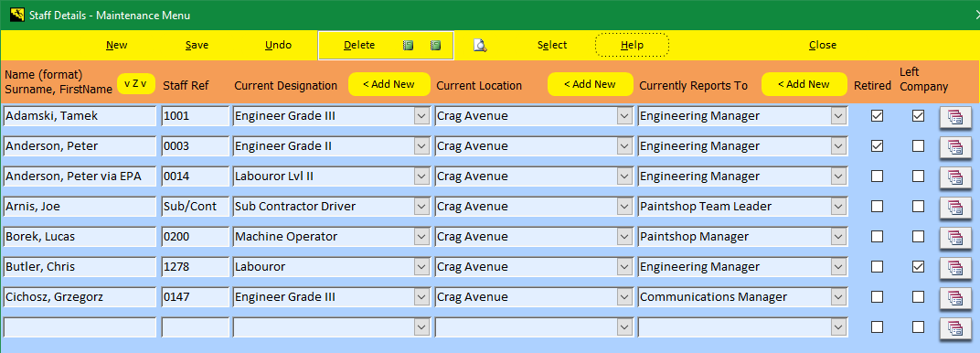Add new Current Location entry
Viewport: 980px width, 353px height.
pyautogui.click(x=590, y=84)
